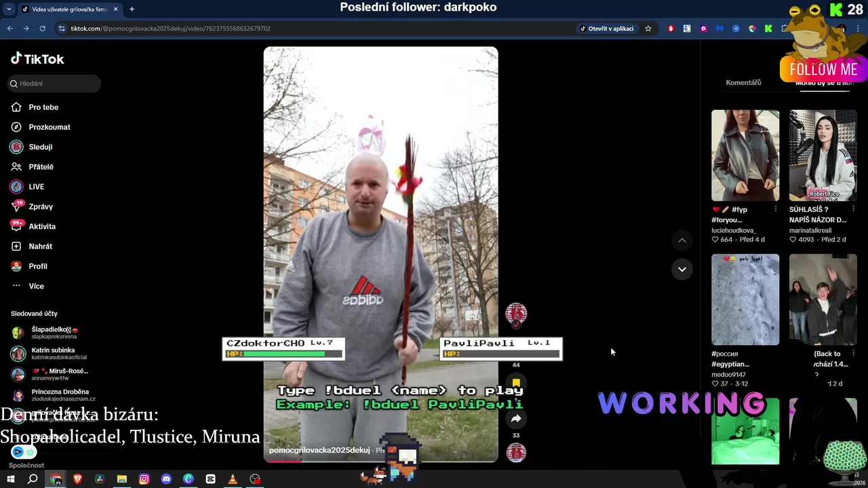
Task: Open options for the Back to video
Action: [x=853, y=354]
